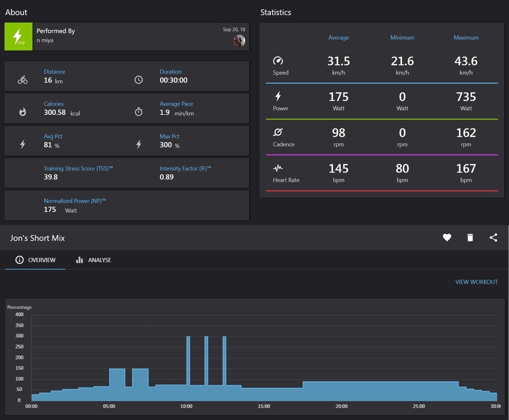Select the OVERVIEW tab
This screenshot has height=420, width=509.
click(35, 260)
